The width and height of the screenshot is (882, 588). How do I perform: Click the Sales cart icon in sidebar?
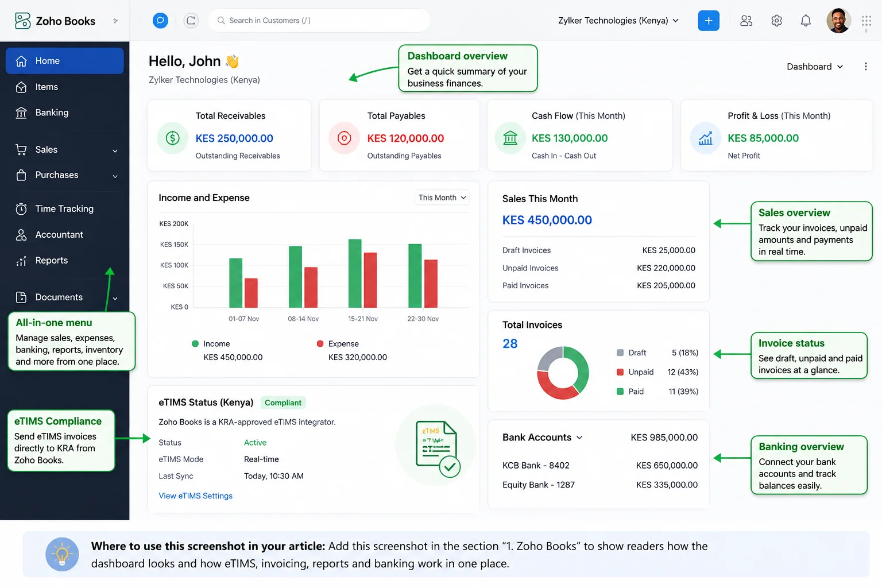pyautogui.click(x=21, y=149)
